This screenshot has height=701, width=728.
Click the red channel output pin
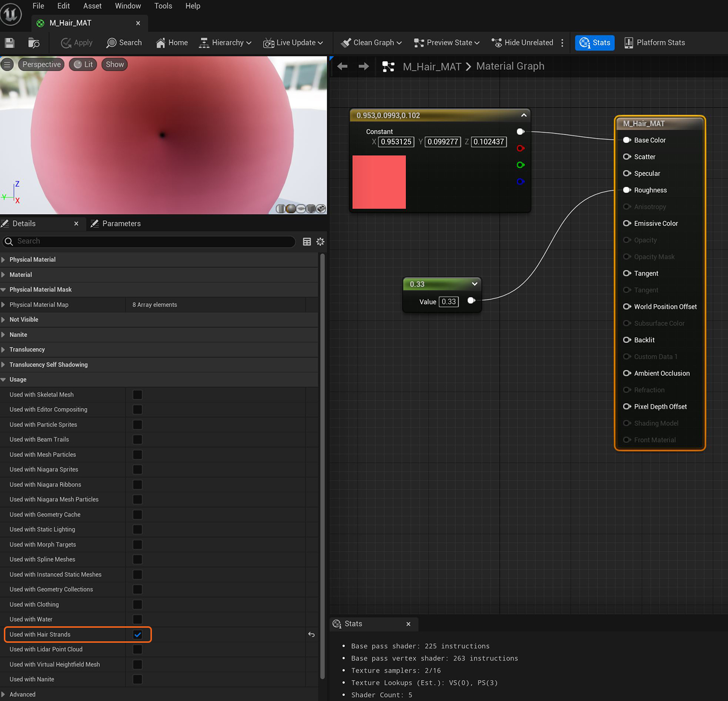521,148
